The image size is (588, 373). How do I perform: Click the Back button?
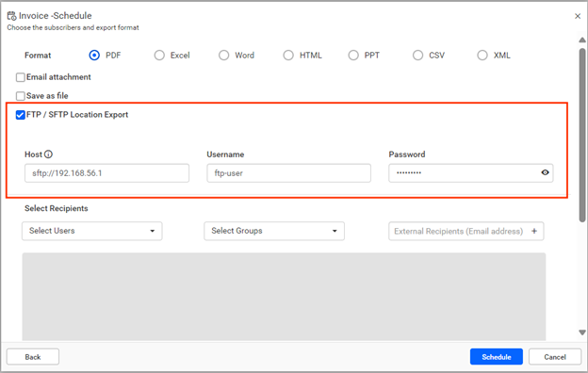click(x=33, y=357)
